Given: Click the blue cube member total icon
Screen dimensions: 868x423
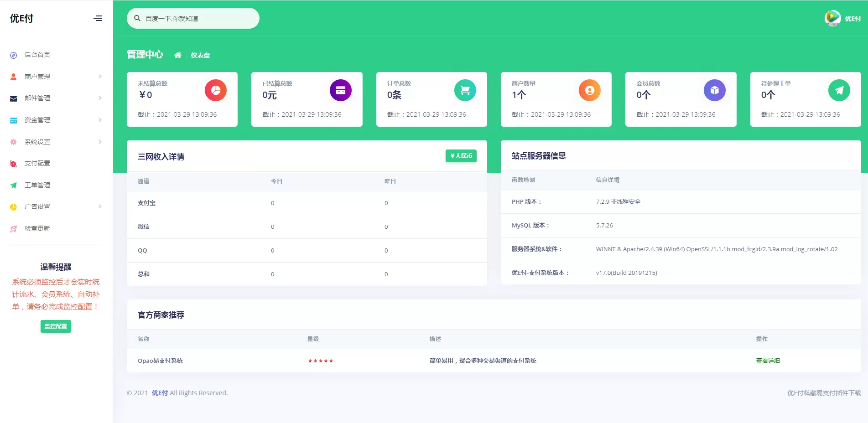Looking at the screenshot, I should tap(714, 90).
